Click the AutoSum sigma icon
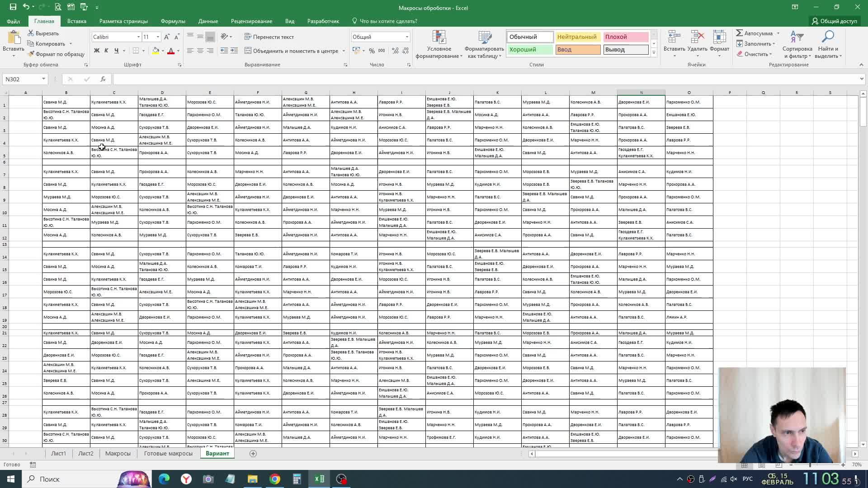Screen dimensions: 868x488 click(740, 33)
